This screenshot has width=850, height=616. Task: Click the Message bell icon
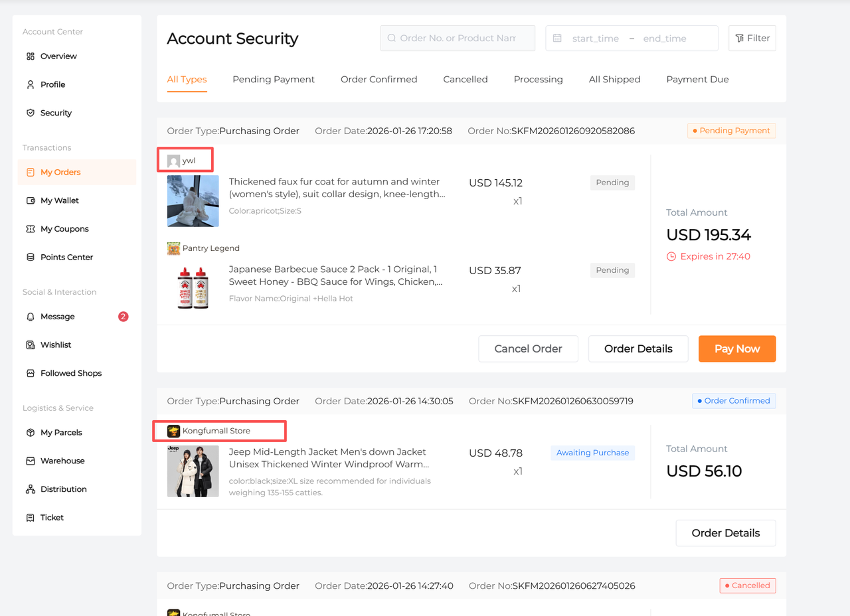pyautogui.click(x=31, y=317)
